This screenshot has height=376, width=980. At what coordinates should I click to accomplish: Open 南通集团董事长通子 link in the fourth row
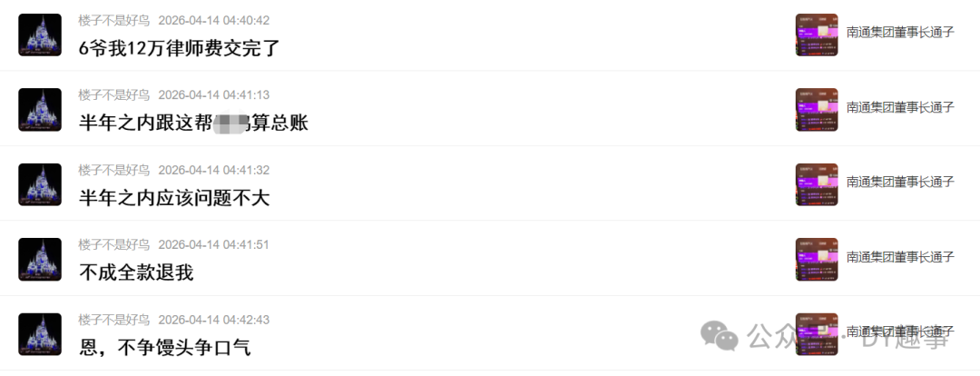900,256
